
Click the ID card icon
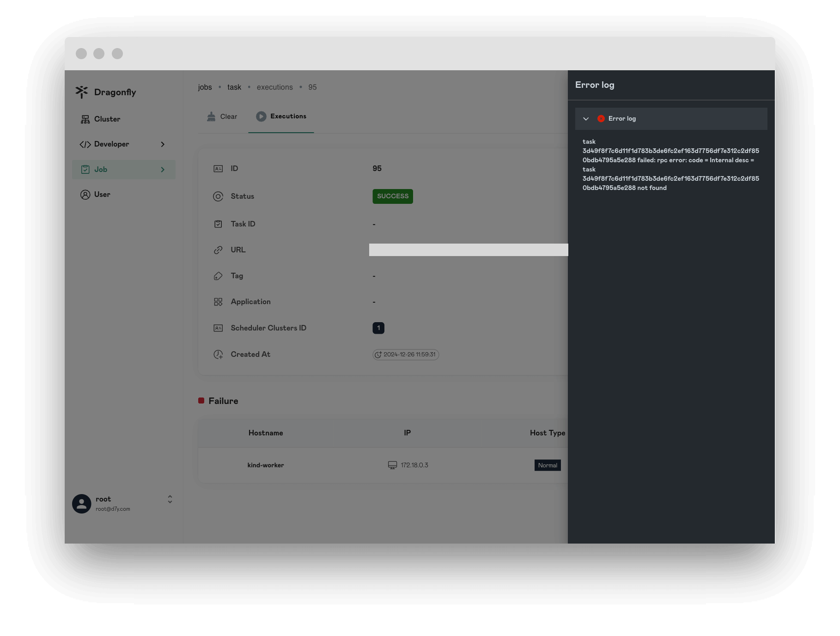(x=218, y=169)
